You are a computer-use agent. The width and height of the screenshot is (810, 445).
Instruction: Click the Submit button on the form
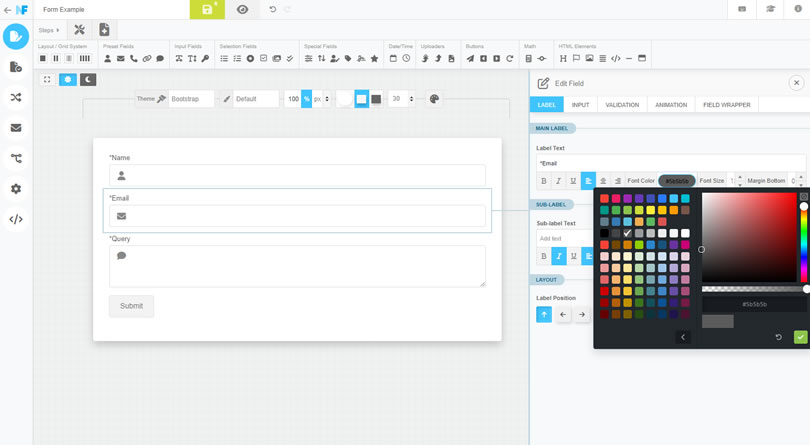pos(131,306)
